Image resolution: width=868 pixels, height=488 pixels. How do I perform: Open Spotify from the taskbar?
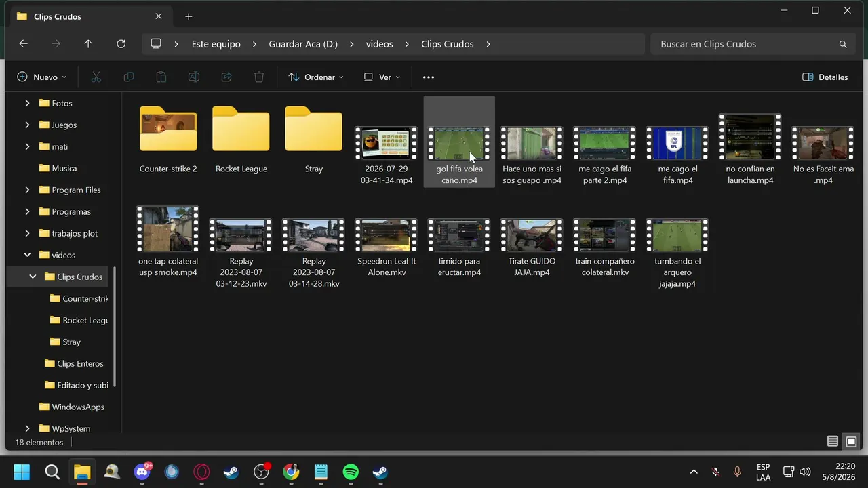coord(351,472)
